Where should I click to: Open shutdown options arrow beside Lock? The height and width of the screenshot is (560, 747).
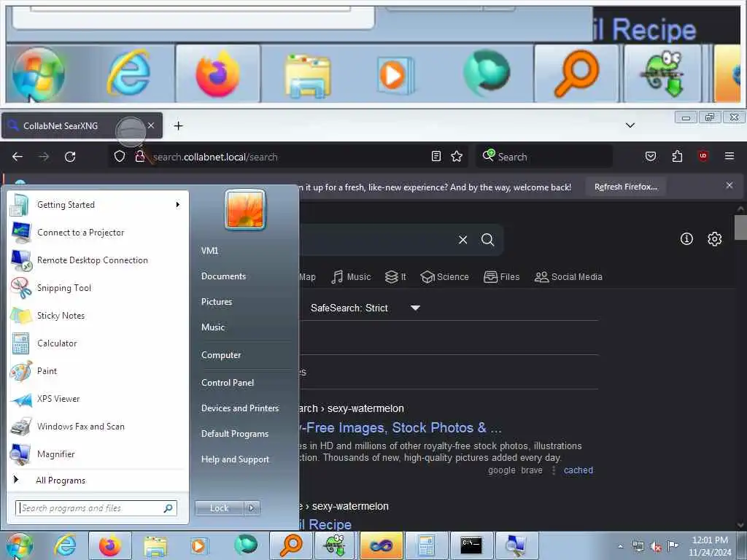pyautogui.click(x=252, y=508)
